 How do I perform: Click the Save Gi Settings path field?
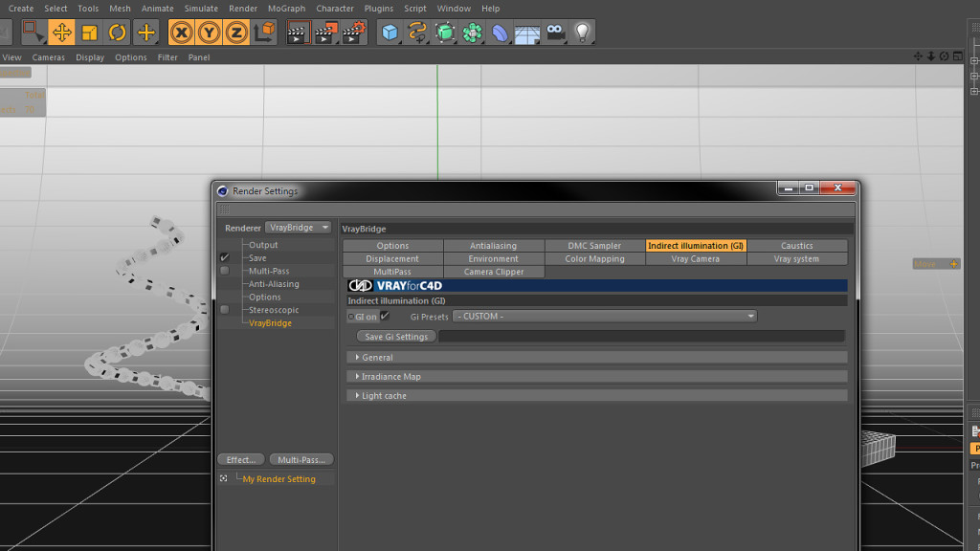[x=642, y=337]
